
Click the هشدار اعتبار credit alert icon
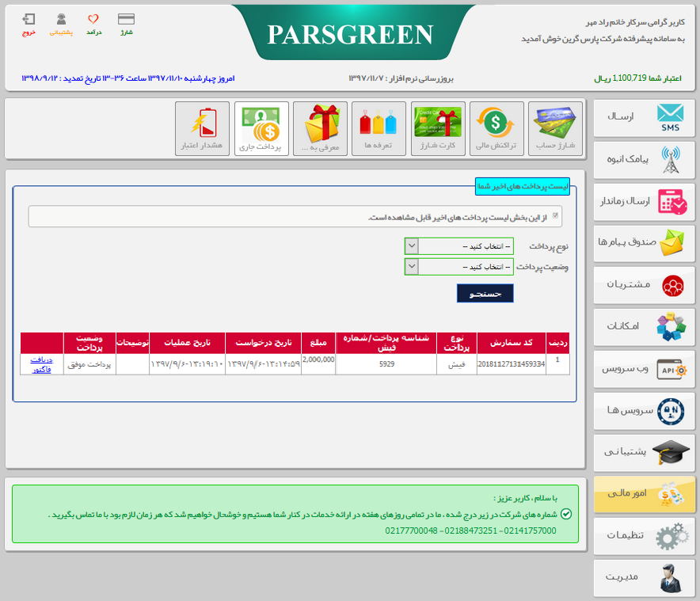point(202,128)
